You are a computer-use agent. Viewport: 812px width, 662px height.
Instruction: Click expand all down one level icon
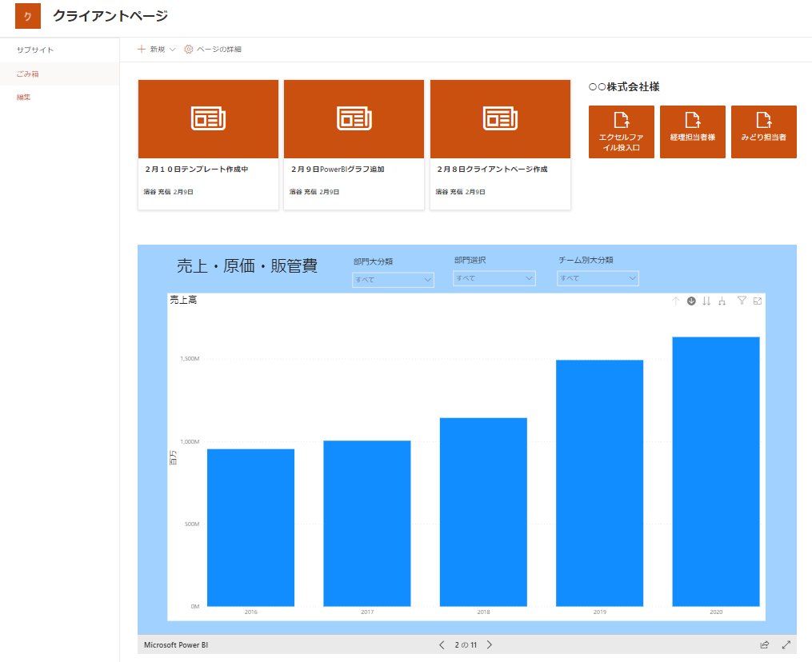[722, 301]
